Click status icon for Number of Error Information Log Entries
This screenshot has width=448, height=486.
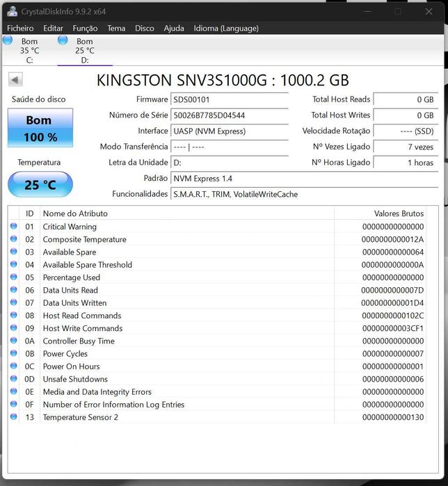[14, 404]
